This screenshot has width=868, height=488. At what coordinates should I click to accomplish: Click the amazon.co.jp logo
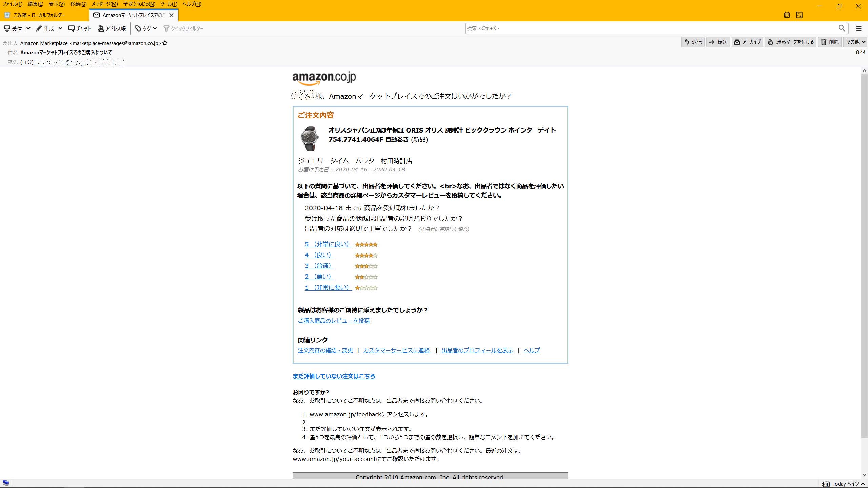coord(324,79)
